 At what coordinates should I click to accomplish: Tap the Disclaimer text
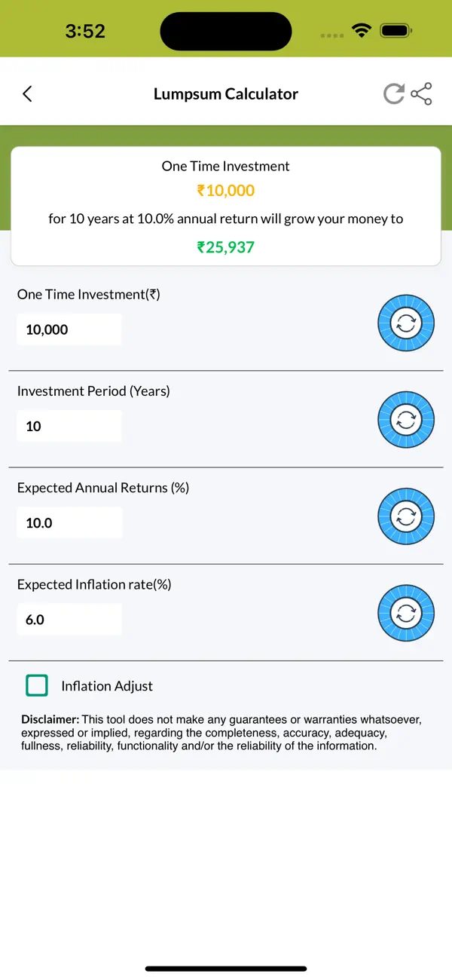tap(225, 732)
